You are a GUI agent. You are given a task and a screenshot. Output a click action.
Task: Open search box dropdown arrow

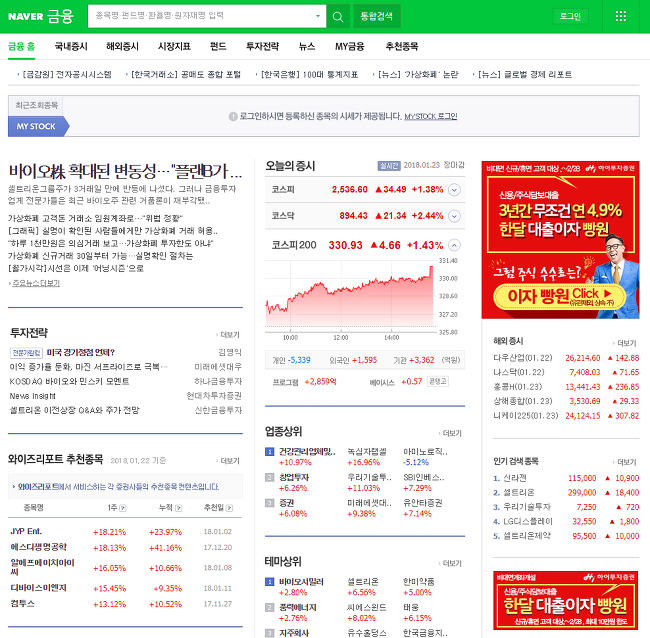point(318,16)
